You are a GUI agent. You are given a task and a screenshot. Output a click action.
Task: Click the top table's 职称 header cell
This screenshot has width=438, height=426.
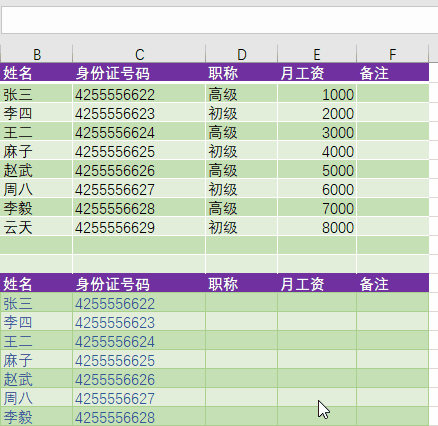[242, 72]
